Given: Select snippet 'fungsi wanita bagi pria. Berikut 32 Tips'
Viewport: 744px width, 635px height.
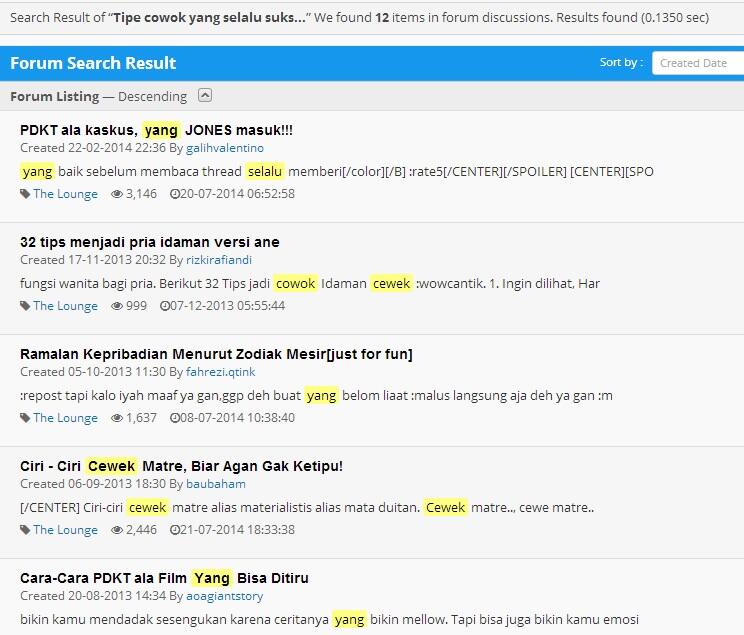Looking at the screenshot, I should click(x=310, y=283).
